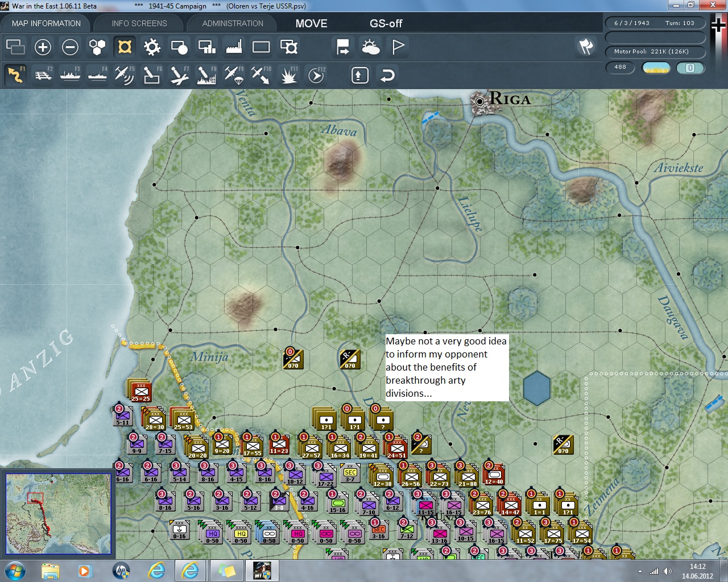Open the MAP INFORMATION tab
This screenshot has width=728, height=582.
pyautogui.click(x=46, y=23)
